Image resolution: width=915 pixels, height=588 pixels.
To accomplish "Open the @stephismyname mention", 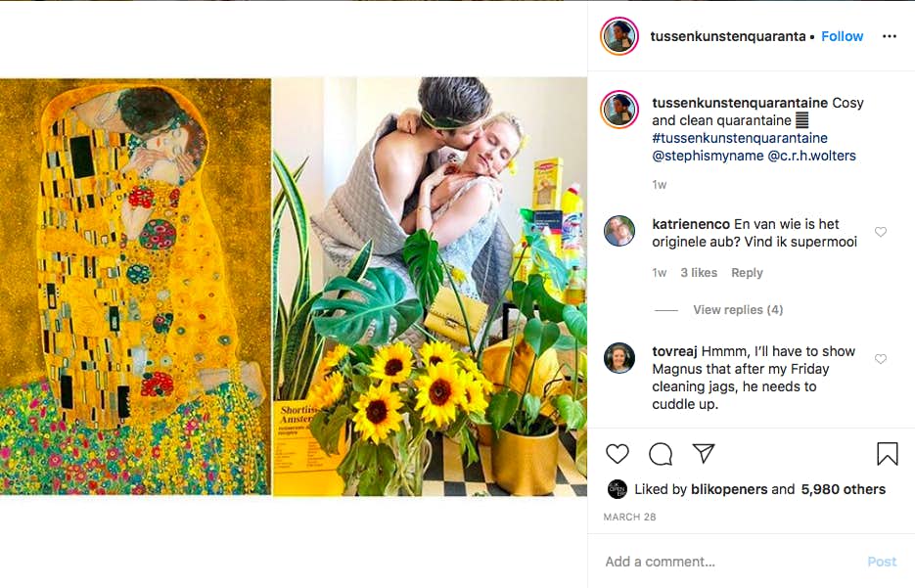I will tap(705, 156).
